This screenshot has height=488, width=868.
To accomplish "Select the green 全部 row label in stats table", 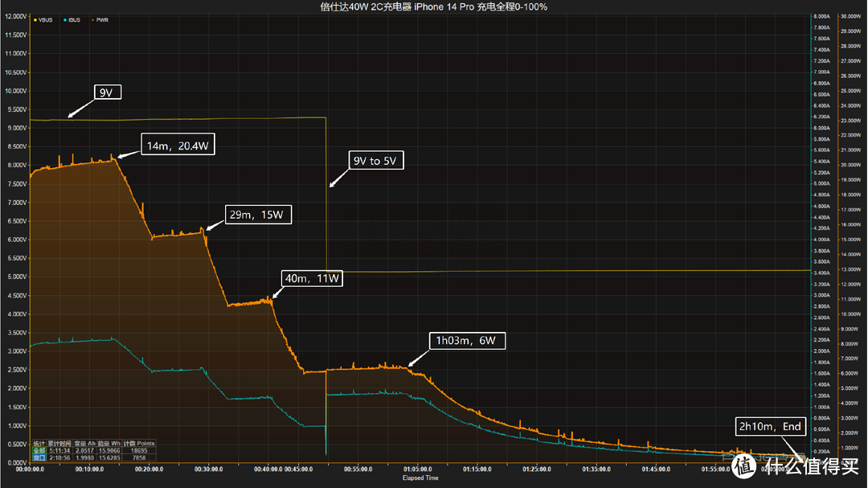I will click(39, 451).
